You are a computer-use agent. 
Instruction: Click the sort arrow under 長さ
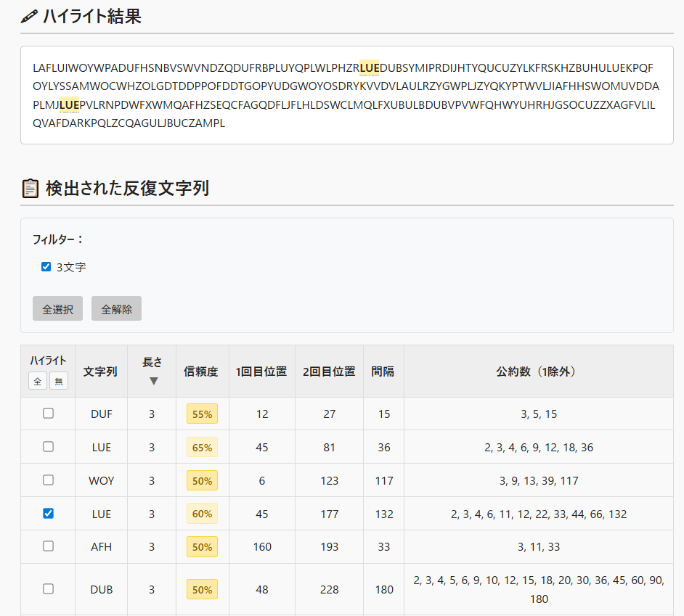click(x=153, y=381)
